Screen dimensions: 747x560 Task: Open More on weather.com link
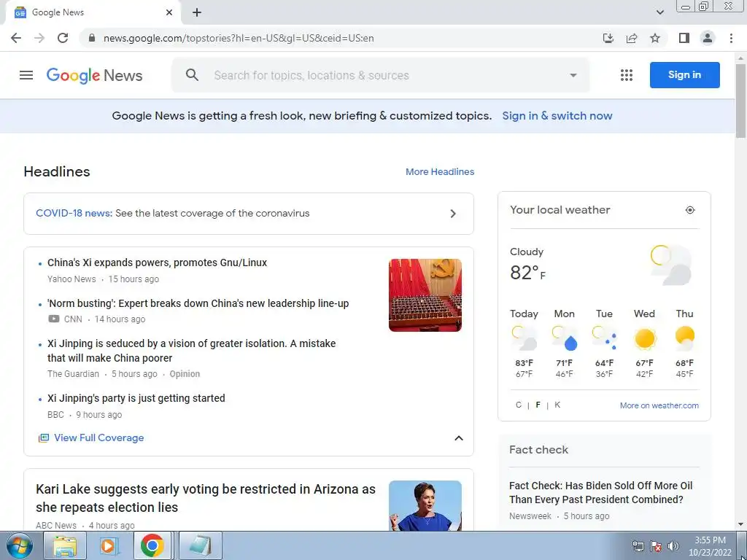[659, 405]
